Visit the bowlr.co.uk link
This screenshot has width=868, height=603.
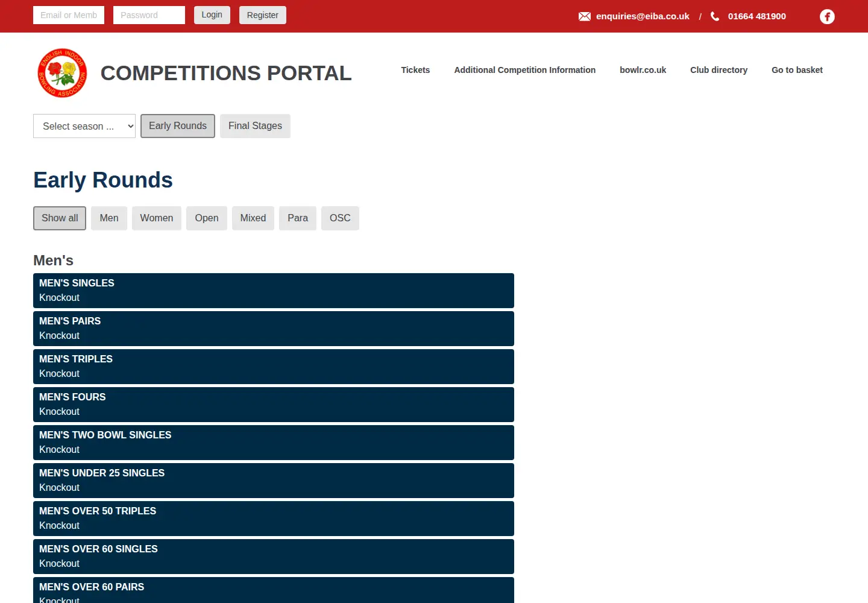[x=643, y=70]
